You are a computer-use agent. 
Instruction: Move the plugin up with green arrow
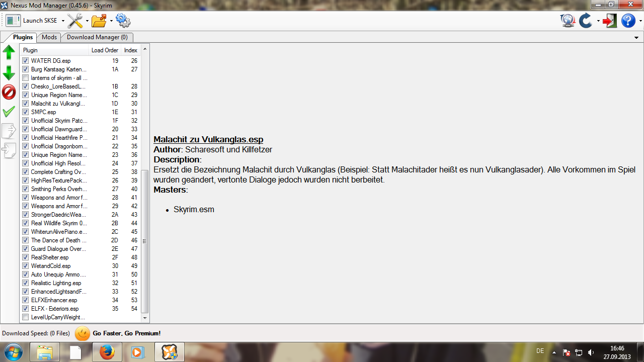(9, 52)
